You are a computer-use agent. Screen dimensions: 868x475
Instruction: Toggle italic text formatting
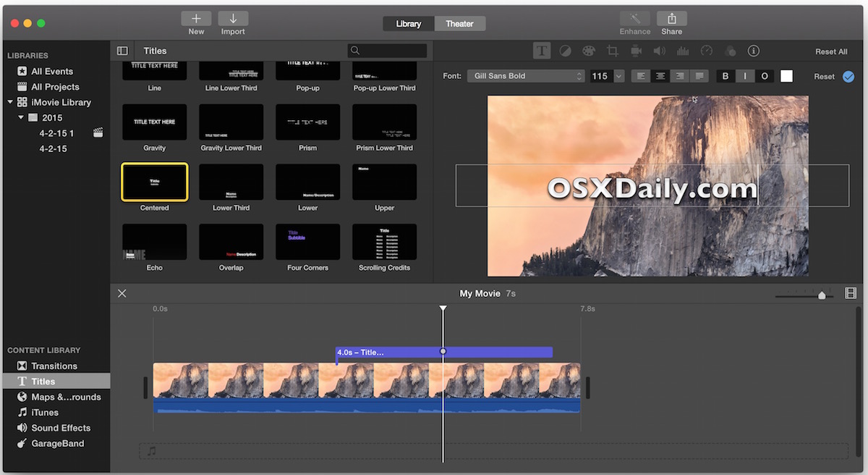[x=745, y=75]
